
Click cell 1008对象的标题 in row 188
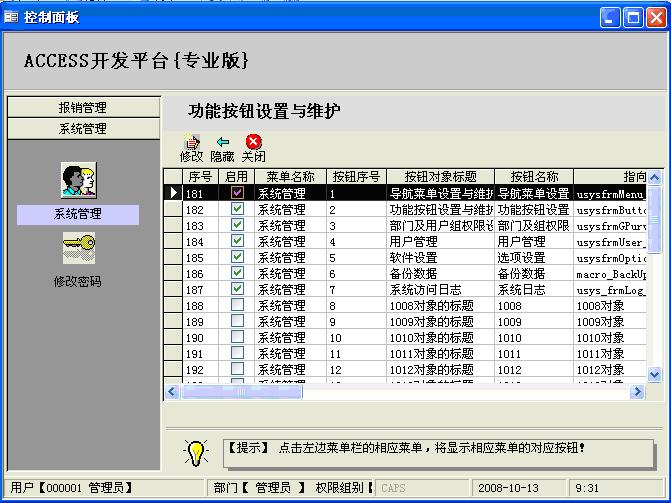tap(440, 305)
